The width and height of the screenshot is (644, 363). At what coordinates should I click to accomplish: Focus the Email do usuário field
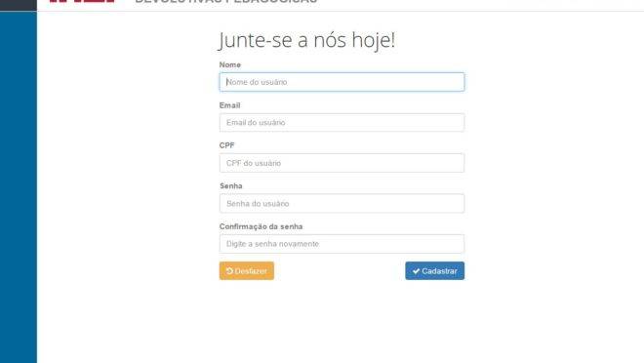click(x=342, y=122)
